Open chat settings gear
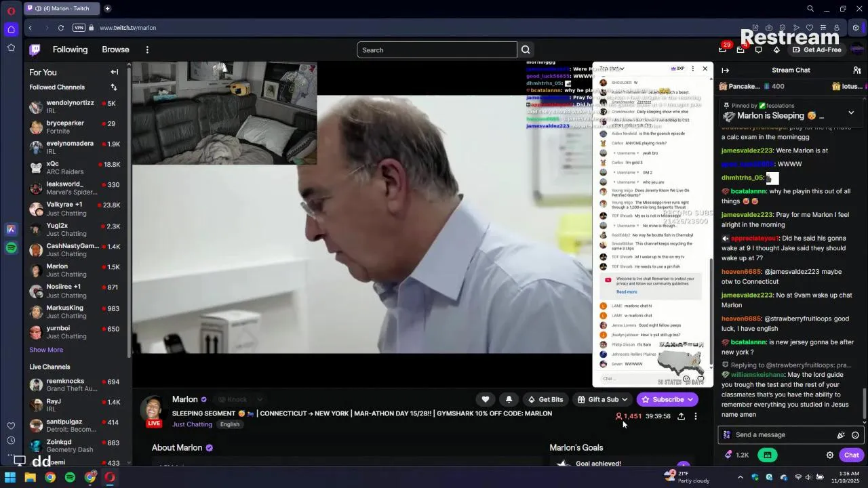The width and height of the screenshot is (868, 488). click(x=829, y=455)
